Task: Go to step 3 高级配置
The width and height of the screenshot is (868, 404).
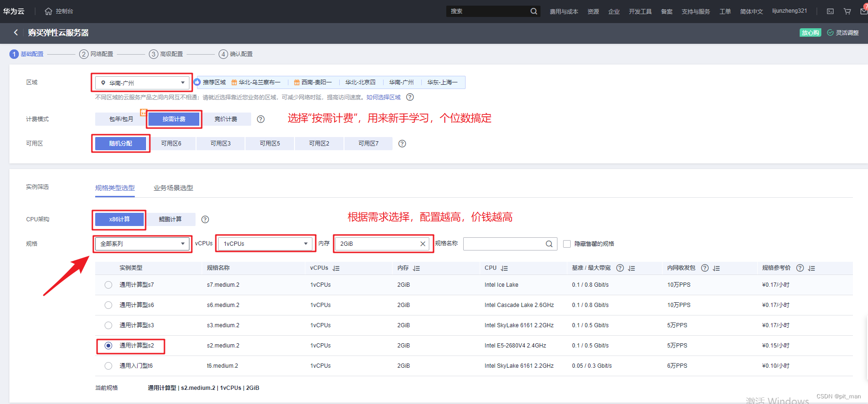Action: [x=166, y=54]
